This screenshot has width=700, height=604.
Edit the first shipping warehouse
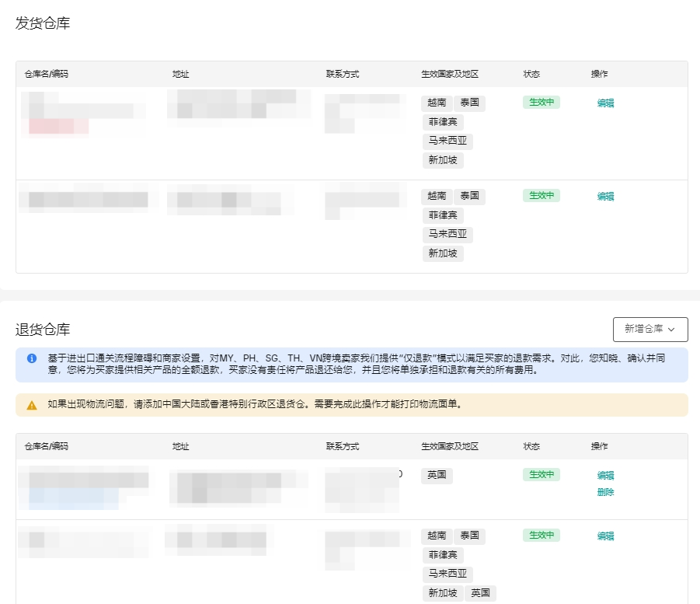coord(605,103)
